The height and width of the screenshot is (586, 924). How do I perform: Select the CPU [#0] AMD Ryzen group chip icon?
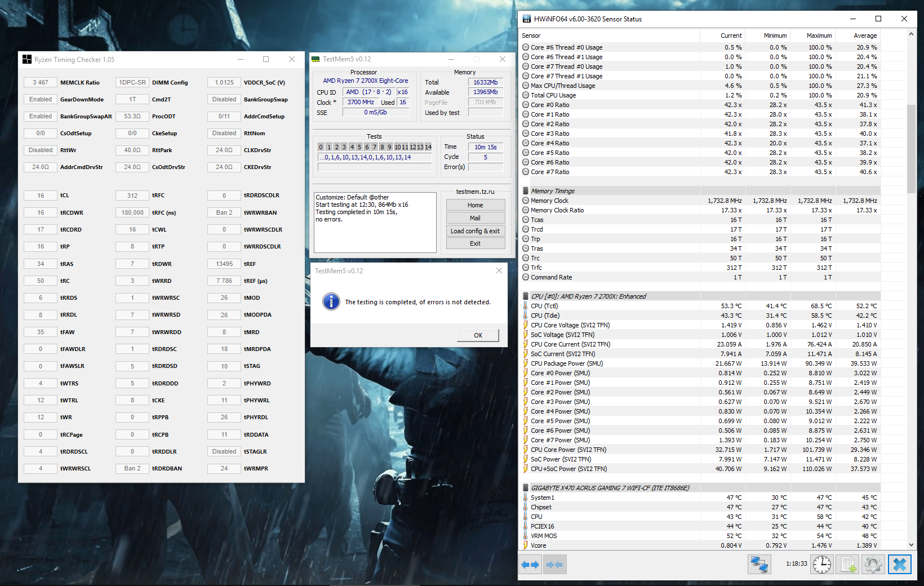[x=526, y=296]
